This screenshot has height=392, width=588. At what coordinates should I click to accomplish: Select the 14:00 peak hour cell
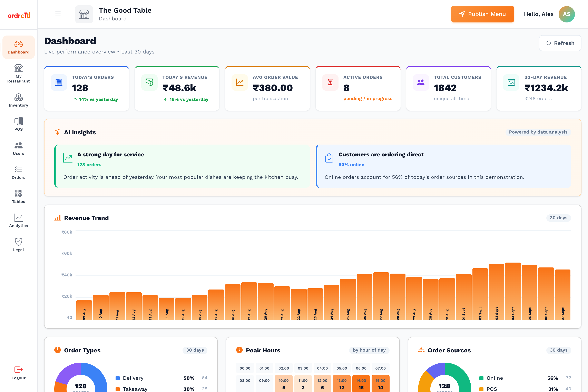coord(361,383)
